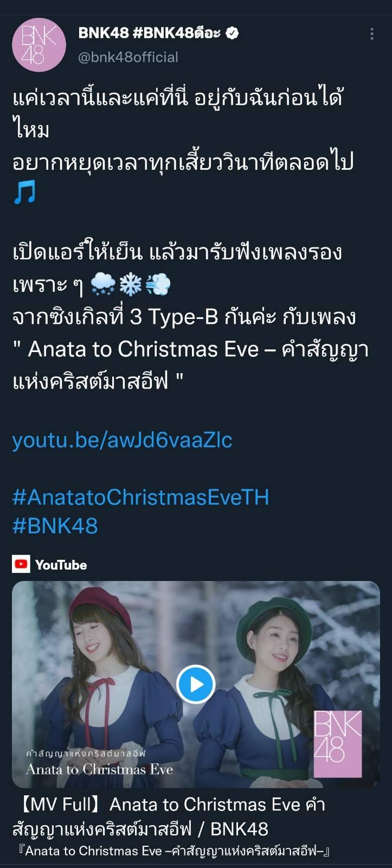Click the video description line under the title
Image resolution: width=392 pixels, height=868 pixels.
coord(173,851)
